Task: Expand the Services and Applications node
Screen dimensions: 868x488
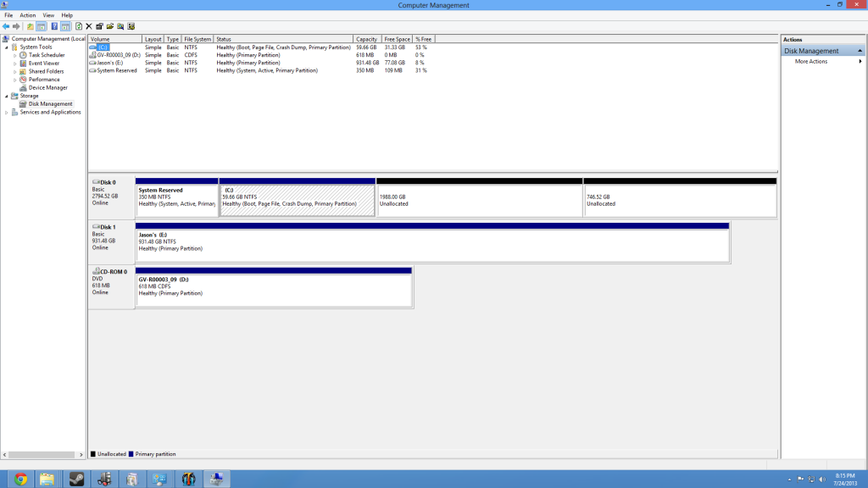Action: point(7,112)
